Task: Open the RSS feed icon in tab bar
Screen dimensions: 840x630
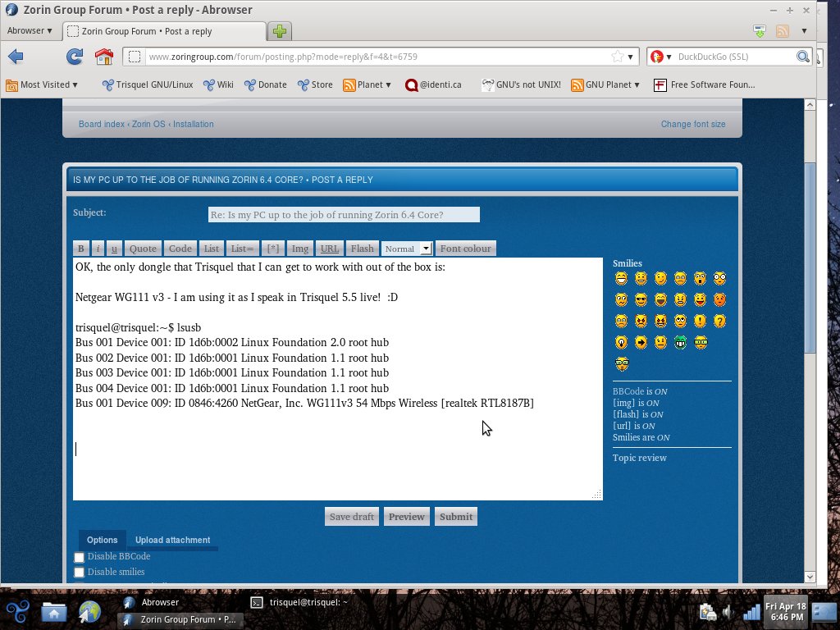Action: click(x=782, y=31)
